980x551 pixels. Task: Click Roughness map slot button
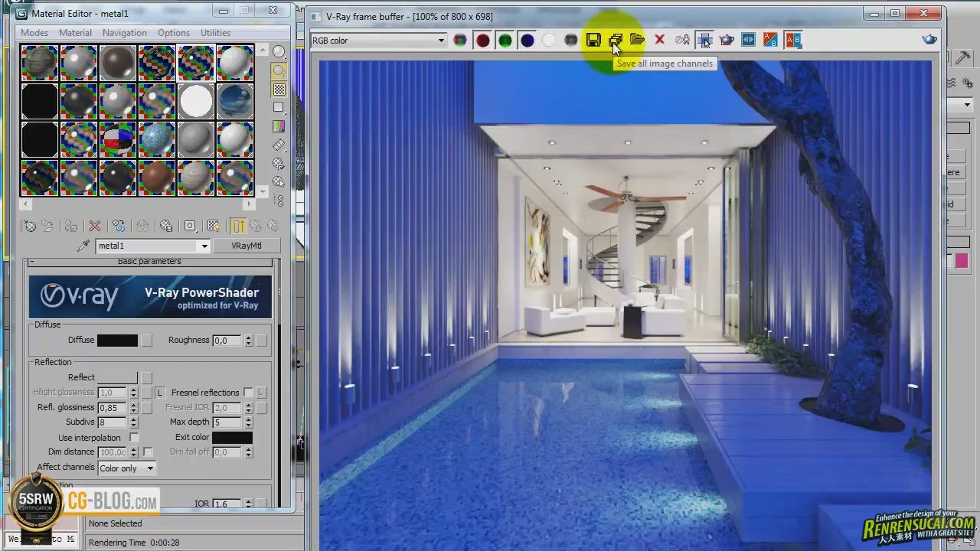click(x=261, y=341)
